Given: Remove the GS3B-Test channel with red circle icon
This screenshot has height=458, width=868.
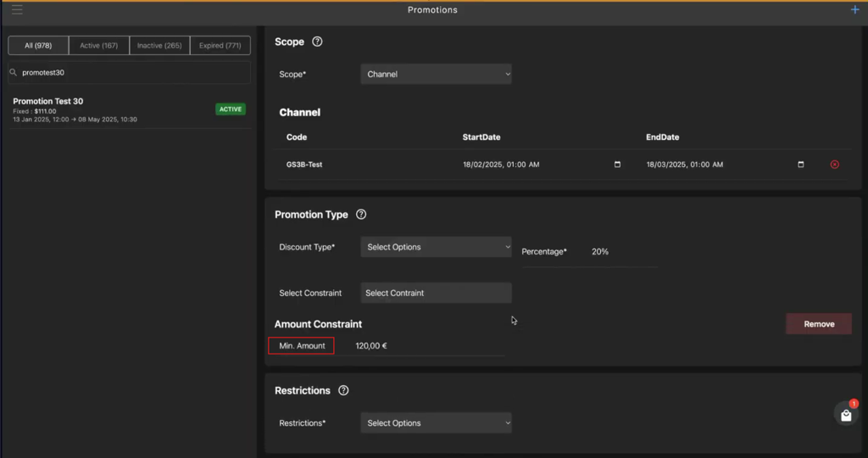Looking at the screenshot, I should click(x=835, y=165).
